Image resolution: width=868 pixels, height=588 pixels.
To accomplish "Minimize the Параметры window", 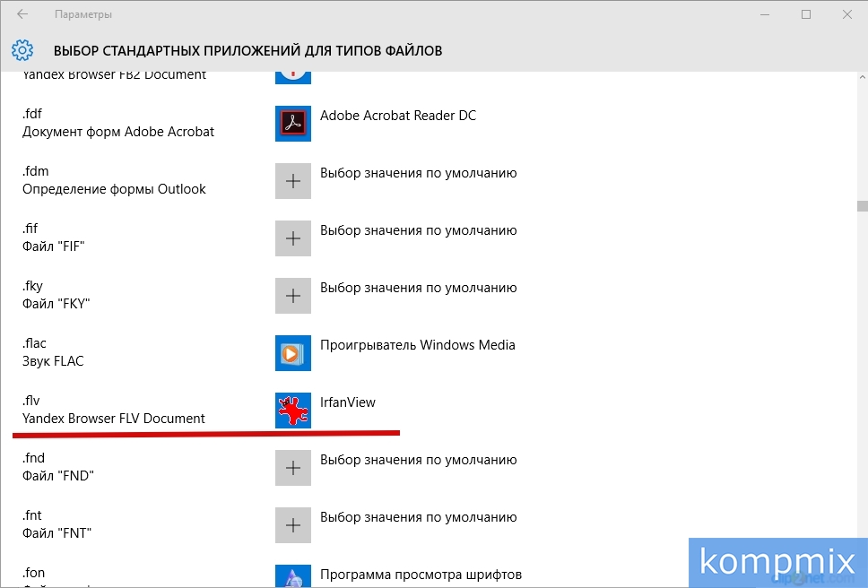I will click(765, 14).
